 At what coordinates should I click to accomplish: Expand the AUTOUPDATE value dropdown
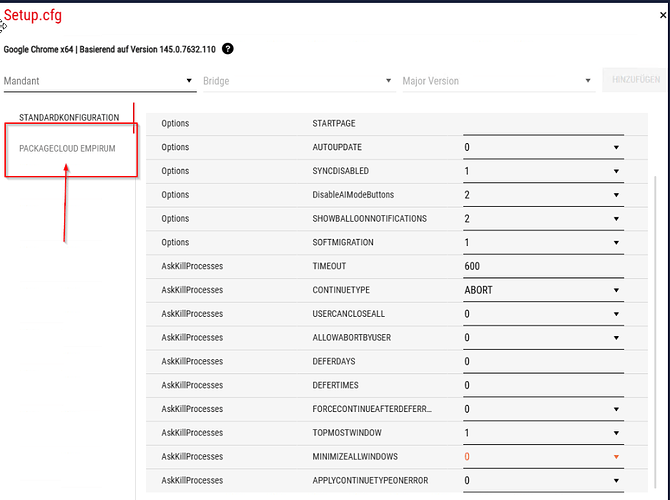coord(542,148)
